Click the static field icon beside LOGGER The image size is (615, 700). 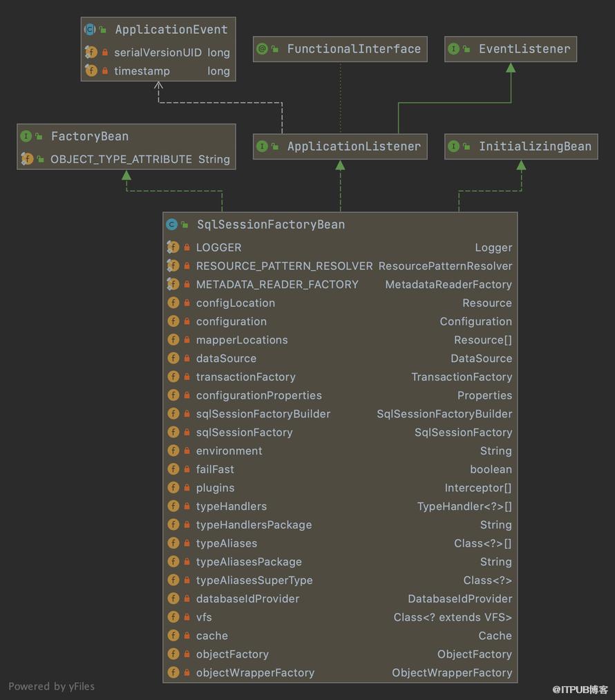173,247
